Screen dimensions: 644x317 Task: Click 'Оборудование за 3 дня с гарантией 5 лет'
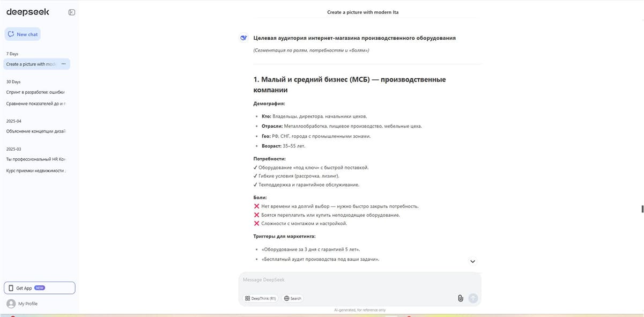point(310,249)
